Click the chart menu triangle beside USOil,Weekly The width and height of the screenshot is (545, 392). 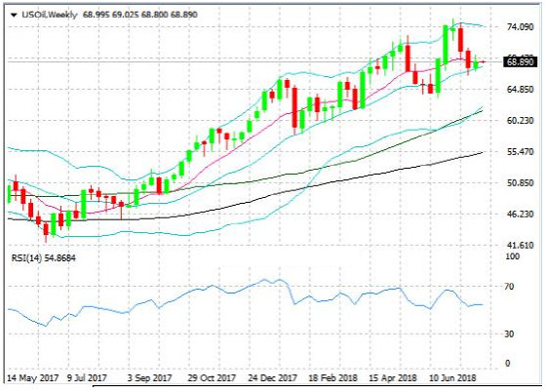pos(14,15)
